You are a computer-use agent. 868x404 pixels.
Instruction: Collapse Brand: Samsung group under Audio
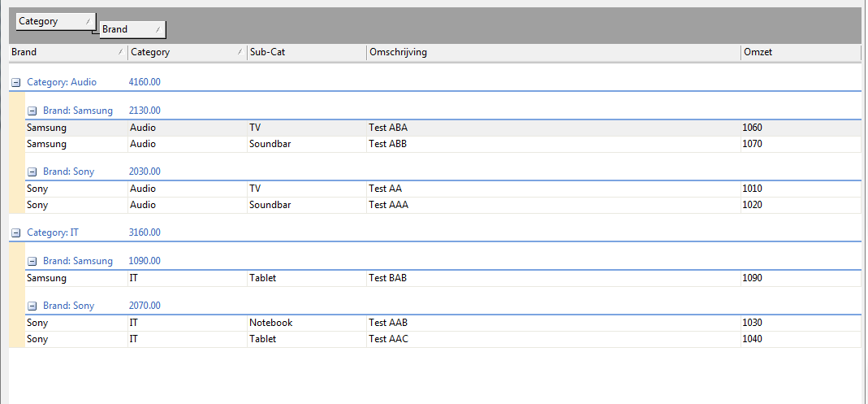(32, 111)
